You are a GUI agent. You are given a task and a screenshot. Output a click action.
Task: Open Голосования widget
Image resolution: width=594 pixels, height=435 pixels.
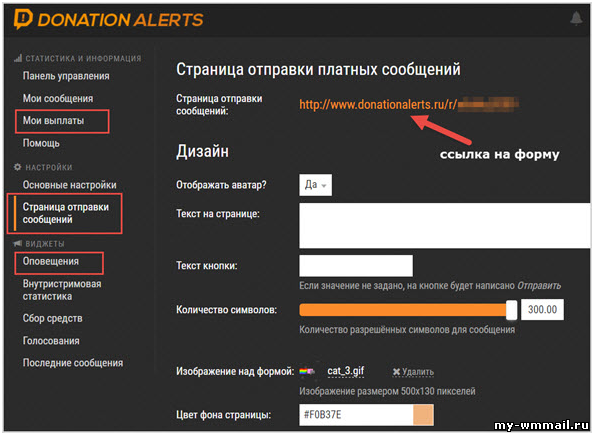pos(51,341)
